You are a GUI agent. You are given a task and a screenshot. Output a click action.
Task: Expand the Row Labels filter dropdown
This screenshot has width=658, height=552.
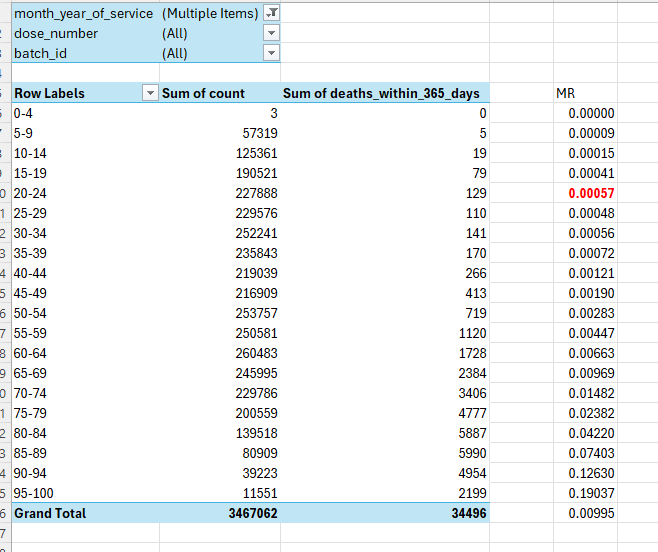[150, 93]
